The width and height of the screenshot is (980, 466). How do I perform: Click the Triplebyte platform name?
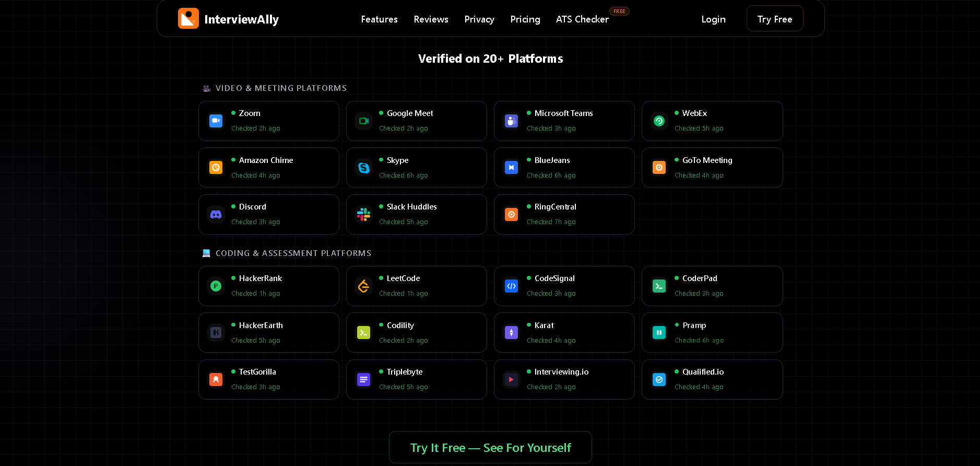405,372
